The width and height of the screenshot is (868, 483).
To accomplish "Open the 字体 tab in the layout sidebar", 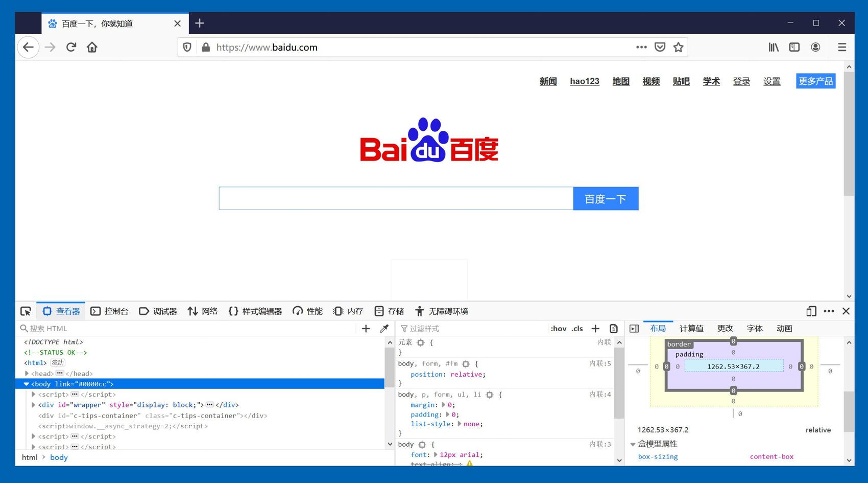I will click(x=755, y=329).
